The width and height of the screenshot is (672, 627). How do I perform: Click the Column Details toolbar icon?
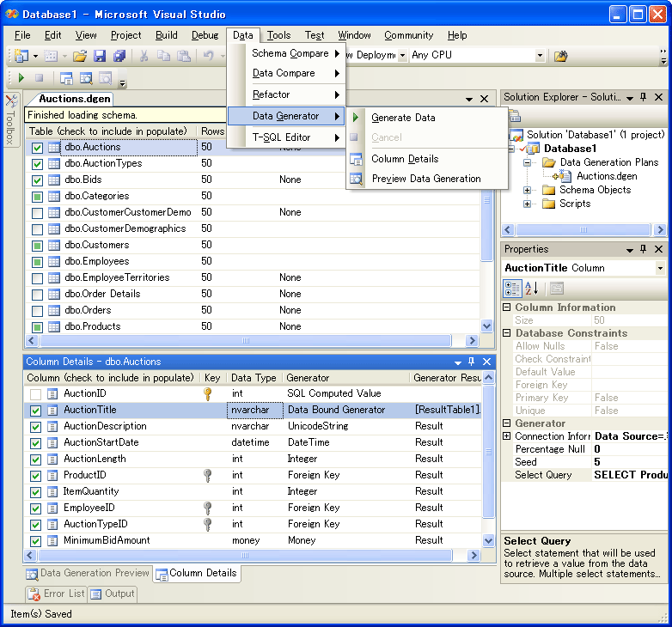point(66,78)
